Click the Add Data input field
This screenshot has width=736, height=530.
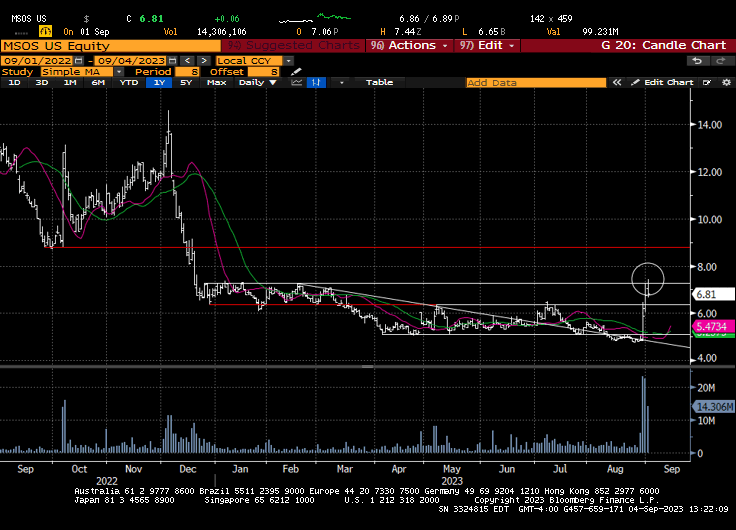[536, 83]
